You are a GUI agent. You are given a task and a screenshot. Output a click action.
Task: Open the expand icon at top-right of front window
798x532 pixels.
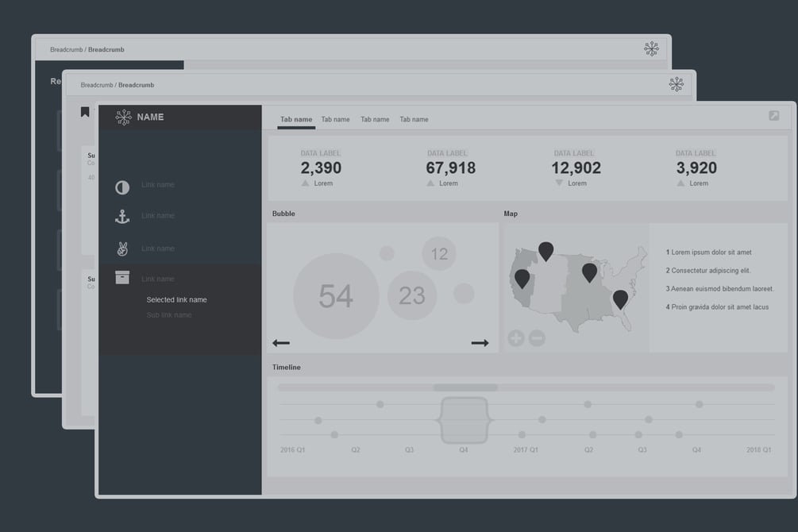click(773, 116)
